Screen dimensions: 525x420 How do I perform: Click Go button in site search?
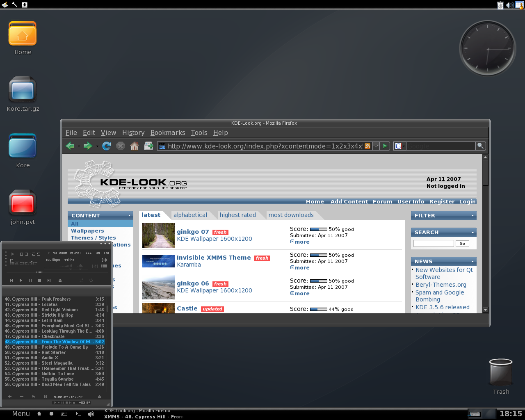462,244
